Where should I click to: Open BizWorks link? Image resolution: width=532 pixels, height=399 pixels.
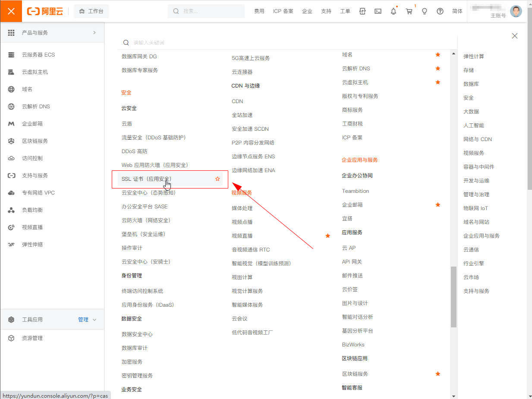(x=353, y=345)
